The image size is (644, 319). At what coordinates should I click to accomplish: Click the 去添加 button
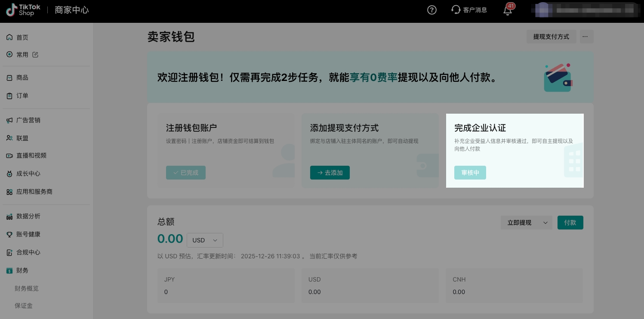point(330,173)
